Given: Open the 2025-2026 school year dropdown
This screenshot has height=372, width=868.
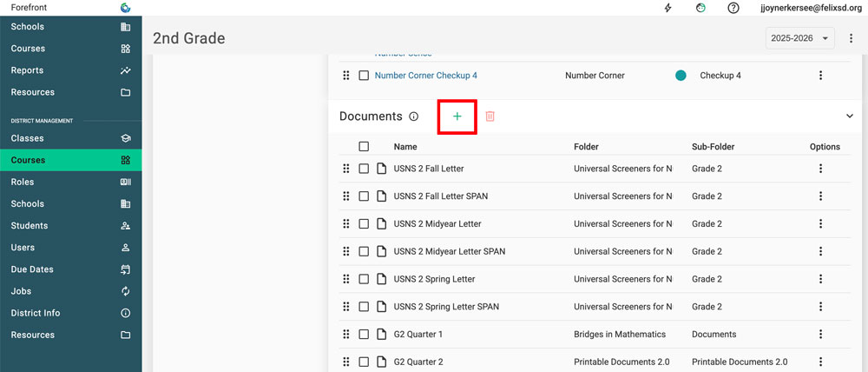Looking at the screenshot, I should [x=799, y=38].
